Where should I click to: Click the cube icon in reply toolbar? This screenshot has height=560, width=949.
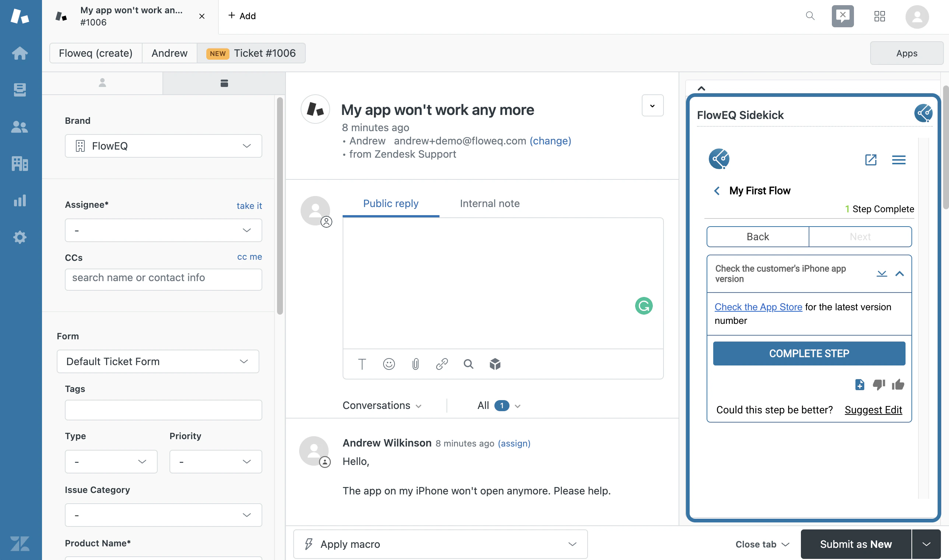click(x=495, y=364)
